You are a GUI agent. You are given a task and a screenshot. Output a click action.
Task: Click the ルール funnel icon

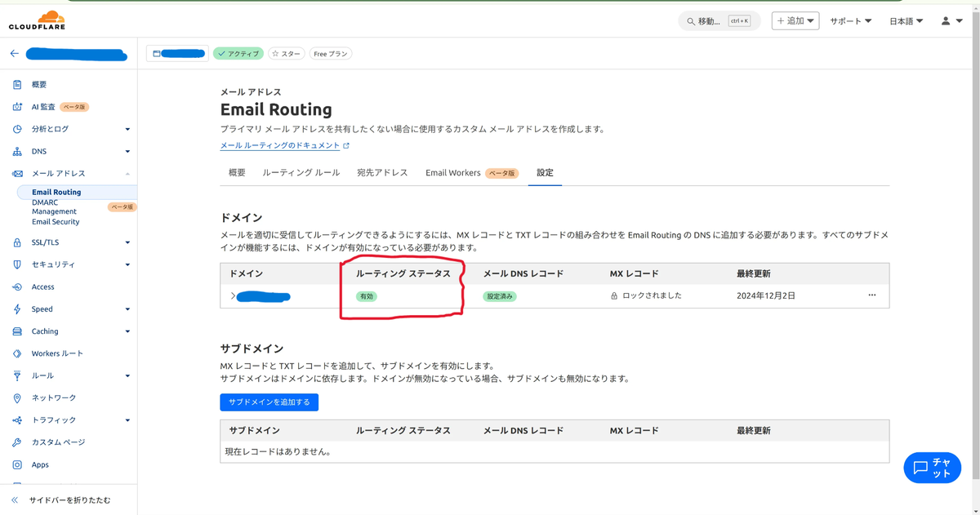(x=17, y=375)
